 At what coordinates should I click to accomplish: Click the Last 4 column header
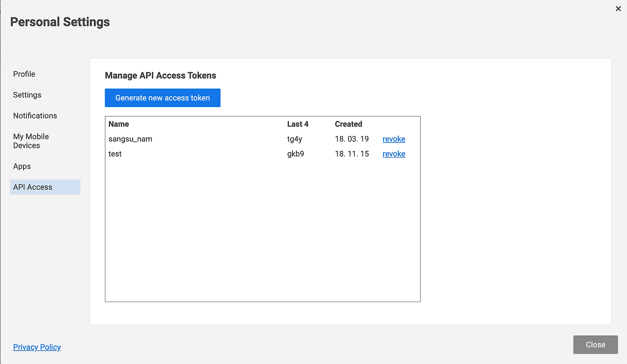pyautogui.click(x=298, y=124)
